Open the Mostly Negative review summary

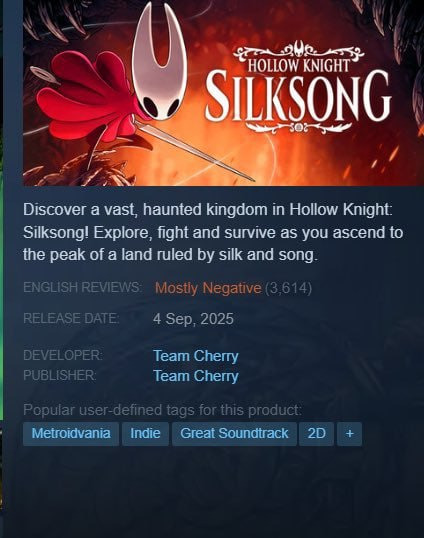click(x=208, y=288)
